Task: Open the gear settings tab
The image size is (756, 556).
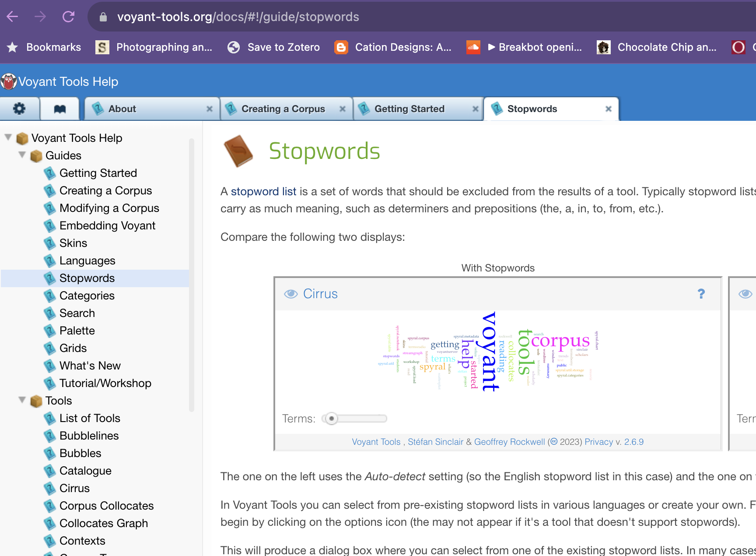Action: pyautogui.click(x=19, y=109)
